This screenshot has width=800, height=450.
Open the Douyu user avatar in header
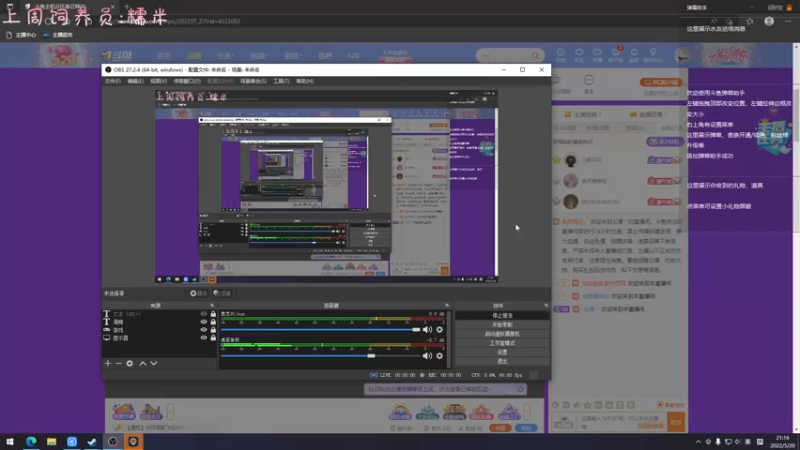point(682,55)
